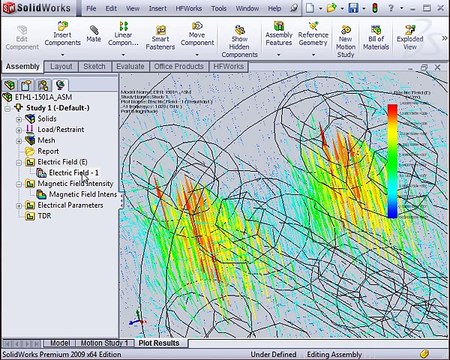Open the FeatureManager design tree tab
450x360 pixels.
[x=10, y=85]
